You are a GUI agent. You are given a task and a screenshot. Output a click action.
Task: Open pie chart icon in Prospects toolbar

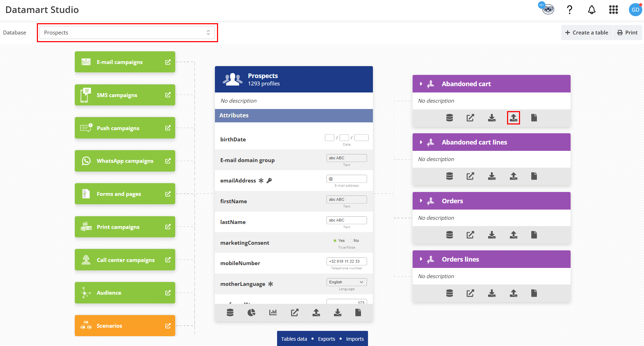[251, 313]
